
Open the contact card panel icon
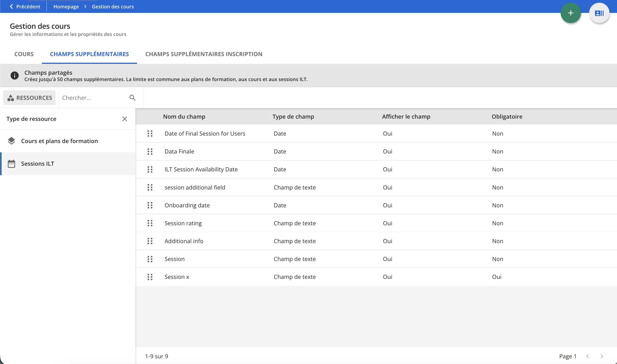(599, 13)
